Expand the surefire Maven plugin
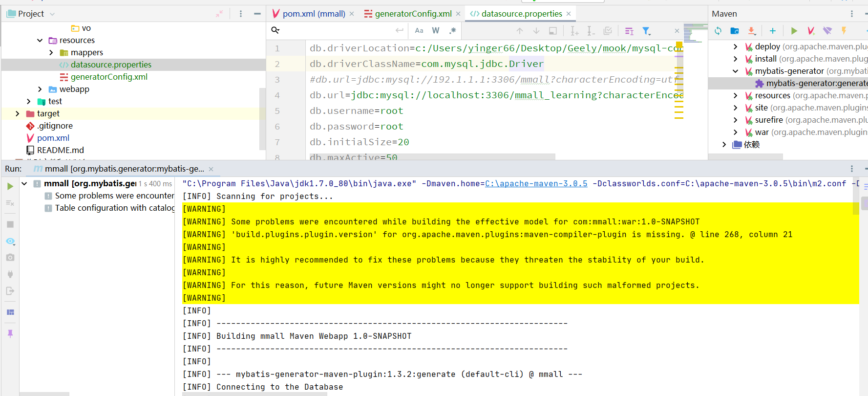 point(736,120)
